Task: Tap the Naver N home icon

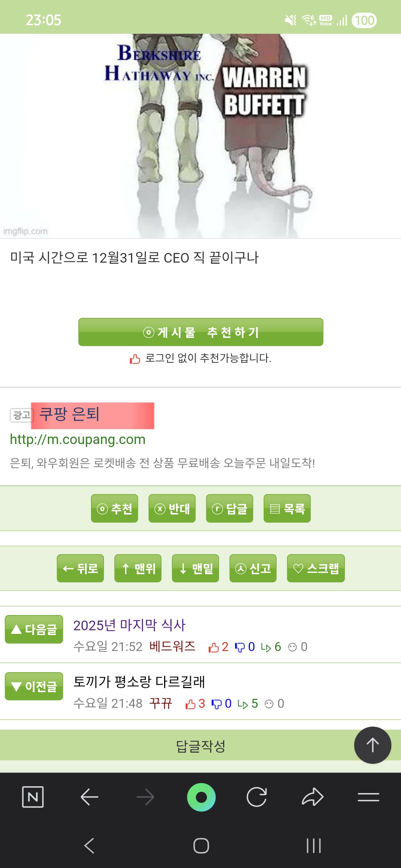Action: [x=33, y=796]
